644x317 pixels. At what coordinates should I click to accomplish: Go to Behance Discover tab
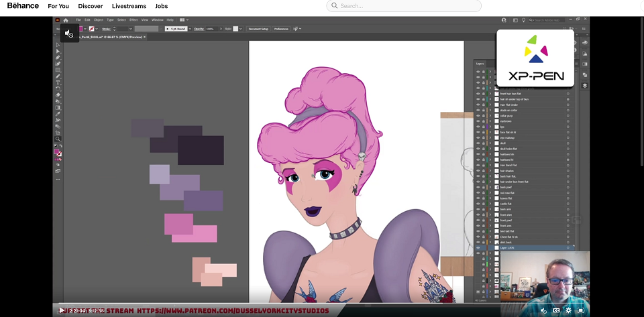pos(91,6)
